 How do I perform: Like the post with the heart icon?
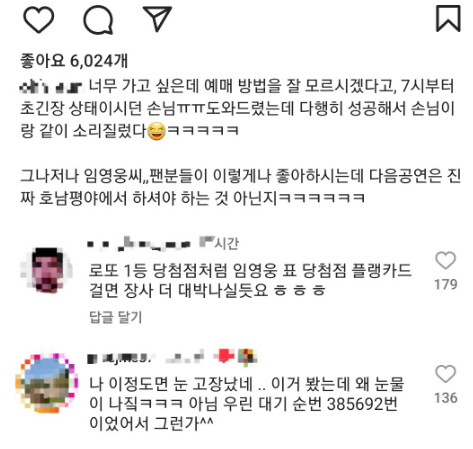[x=38, y=20]
